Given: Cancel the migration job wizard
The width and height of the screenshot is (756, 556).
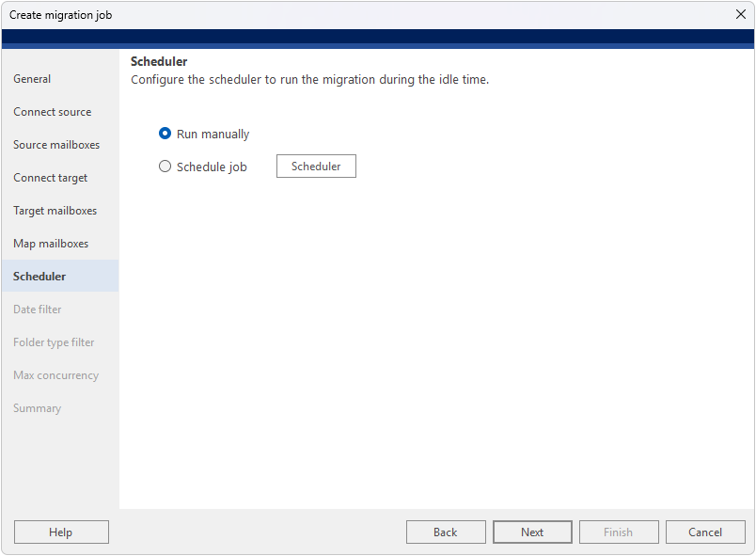Looking at the screenshot, I should [705, 532].
